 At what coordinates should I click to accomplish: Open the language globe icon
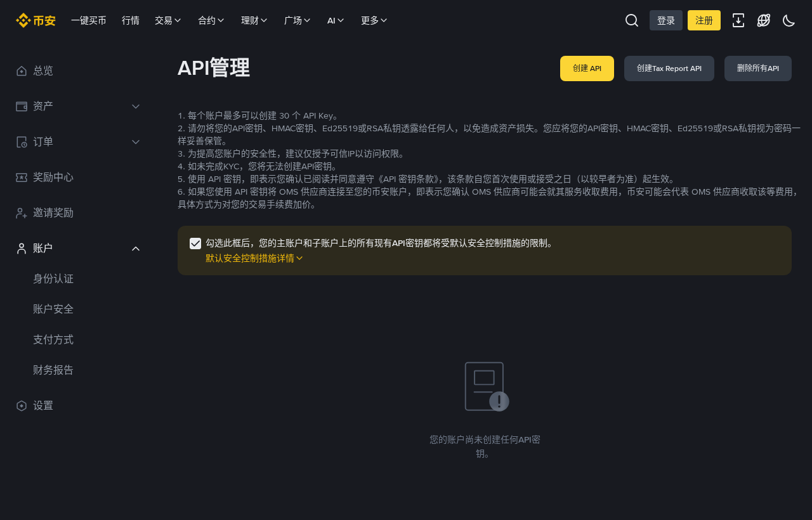click(x=764, y=20)
